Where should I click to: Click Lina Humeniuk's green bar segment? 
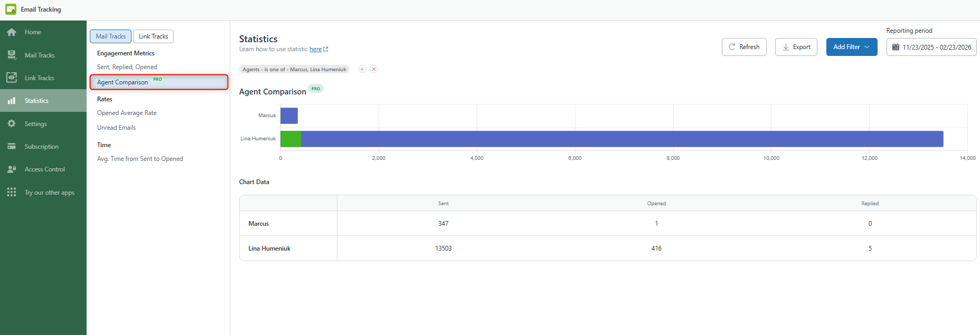point(290,139)
